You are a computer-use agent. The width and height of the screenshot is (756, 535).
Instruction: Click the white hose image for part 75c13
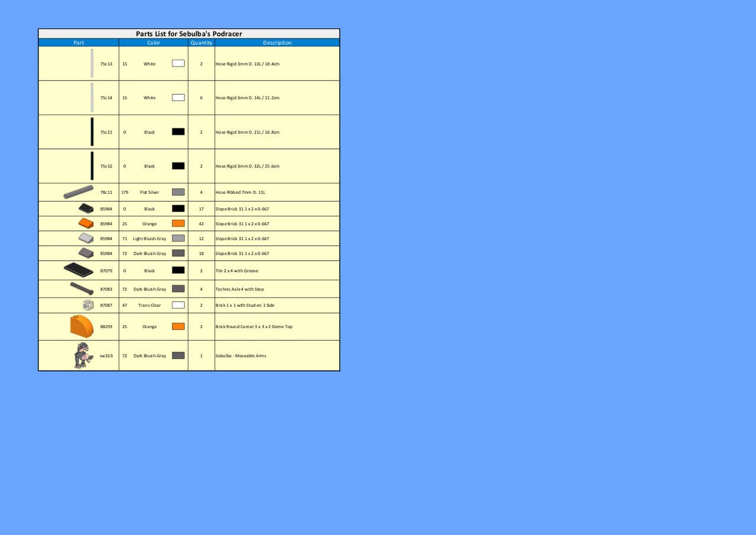coord(92,63)
